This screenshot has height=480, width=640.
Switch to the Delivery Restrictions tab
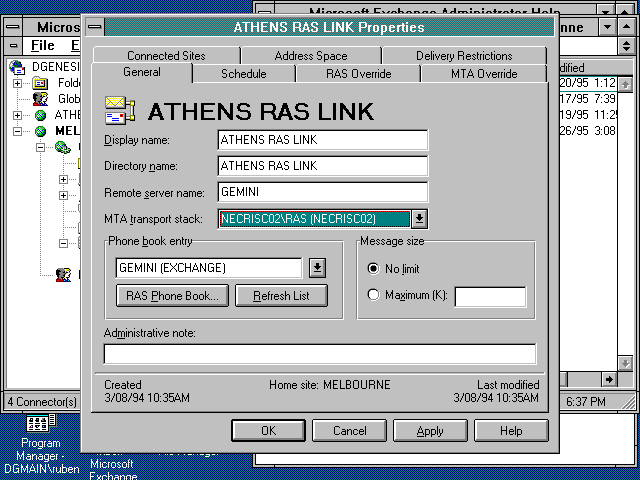click(464, 56)
